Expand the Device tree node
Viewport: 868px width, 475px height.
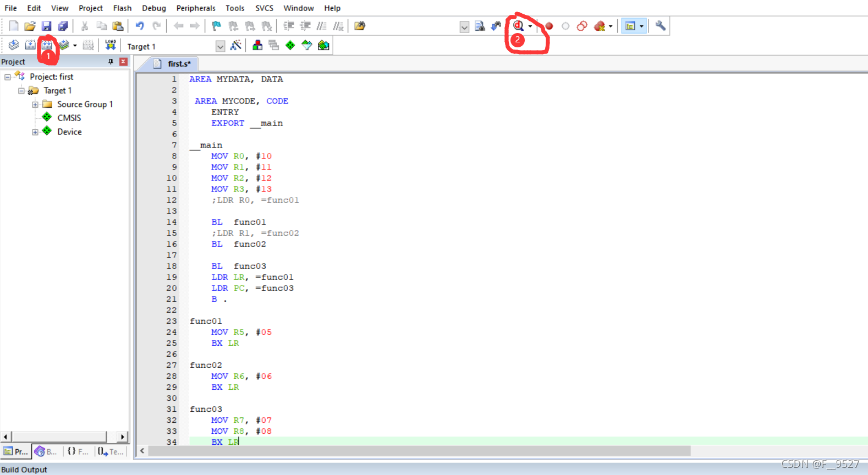coord(35,132)
